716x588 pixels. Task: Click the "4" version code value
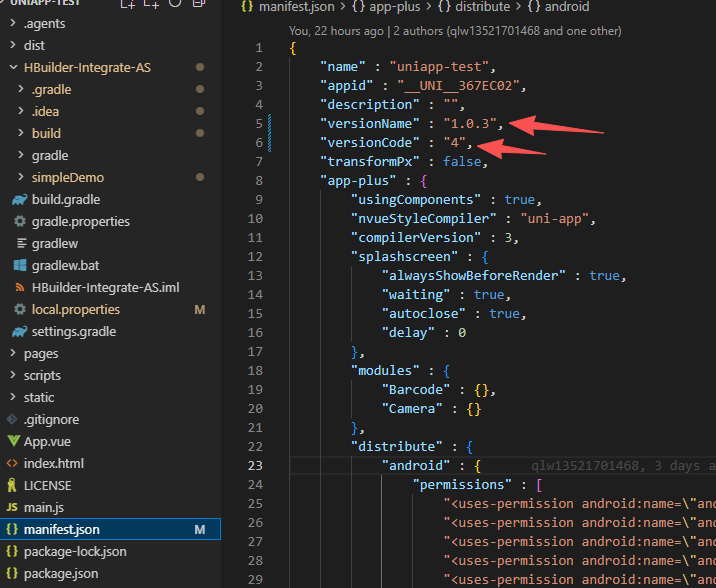click(x=454, y=142)
